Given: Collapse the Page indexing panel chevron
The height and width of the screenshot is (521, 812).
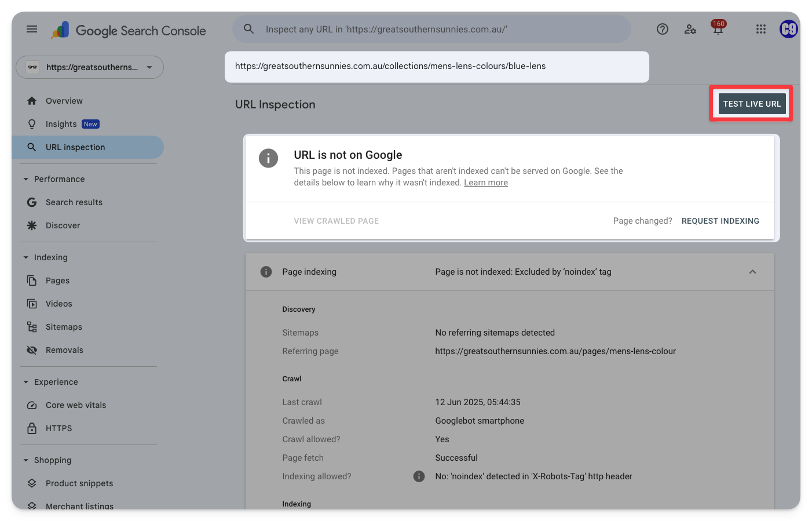Looking at the screenshot, I should pos(752,272).
